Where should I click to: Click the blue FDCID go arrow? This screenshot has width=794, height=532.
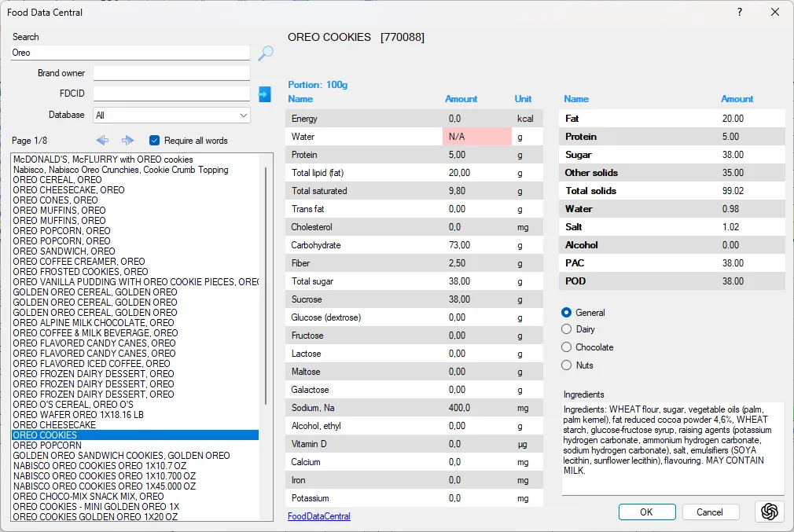pos(264,94)
